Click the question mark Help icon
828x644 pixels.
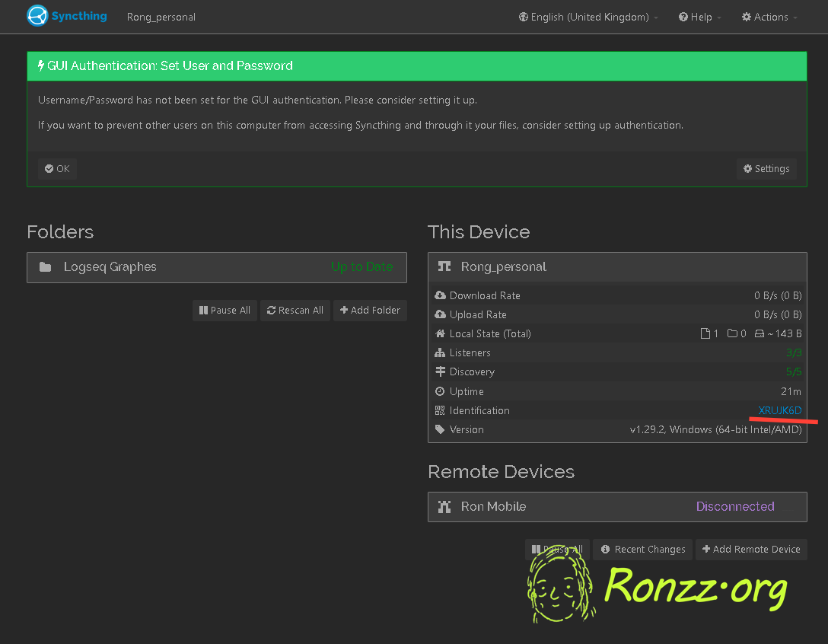pyautogui.click(x=683, y=17)
